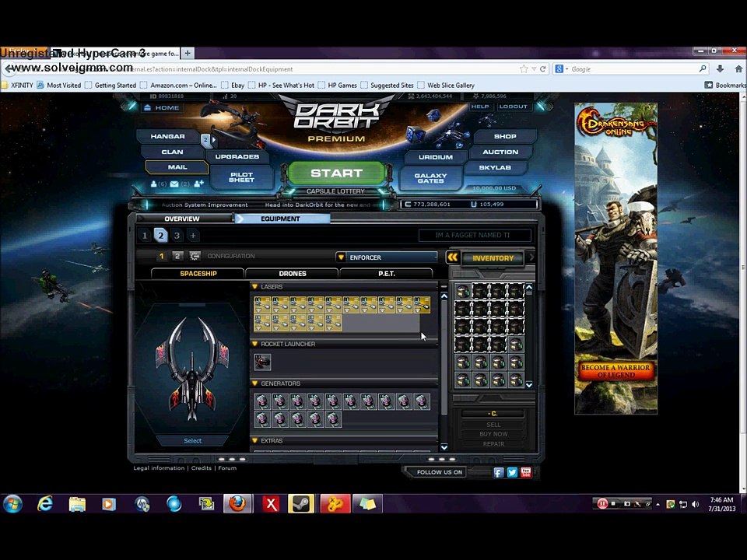Viewport: 747px width, 560px height.
Task: Select configuration 2
Action: pos(177,256)
